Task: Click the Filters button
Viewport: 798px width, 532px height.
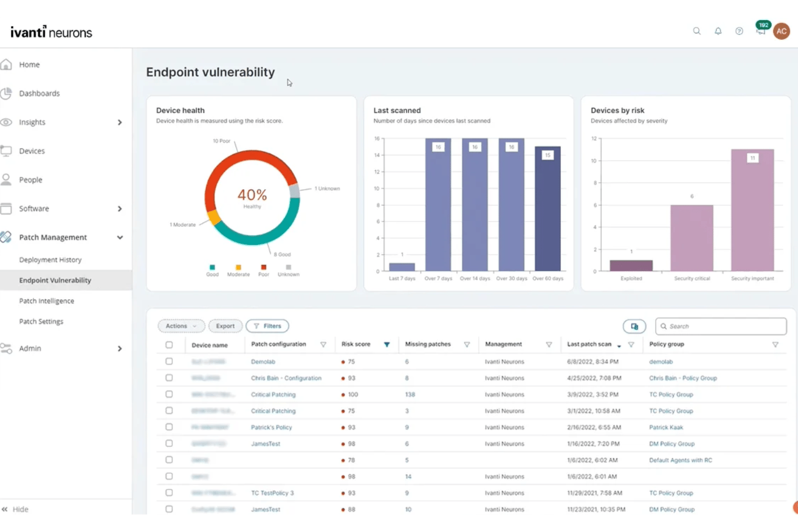Action: (267, 326)
